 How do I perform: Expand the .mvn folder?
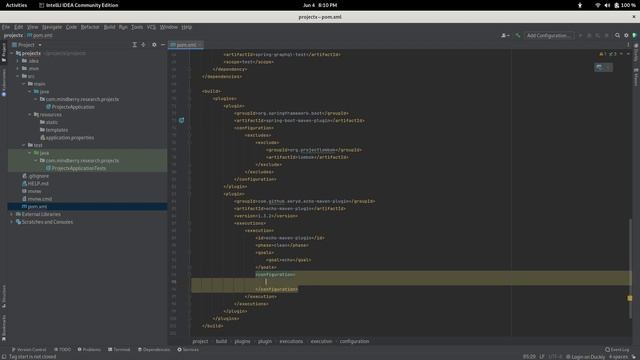(x=18, y=69)
